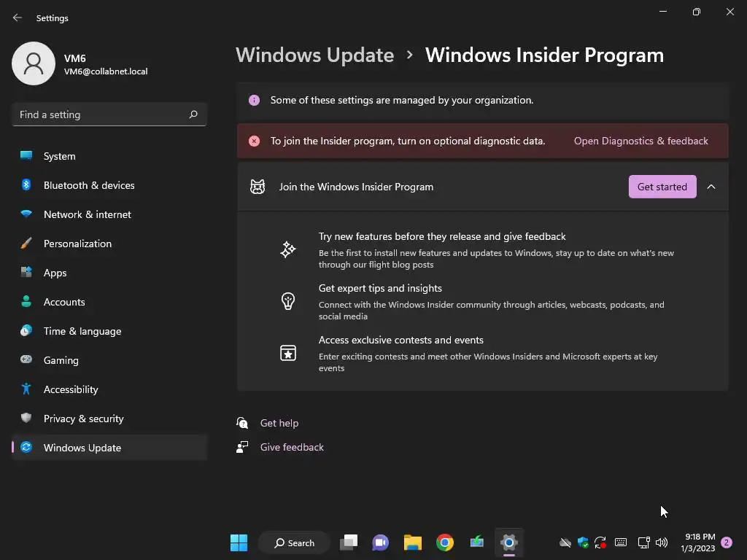Click the purple info icon in organization notice
The image size is (747, 560).
255,100
